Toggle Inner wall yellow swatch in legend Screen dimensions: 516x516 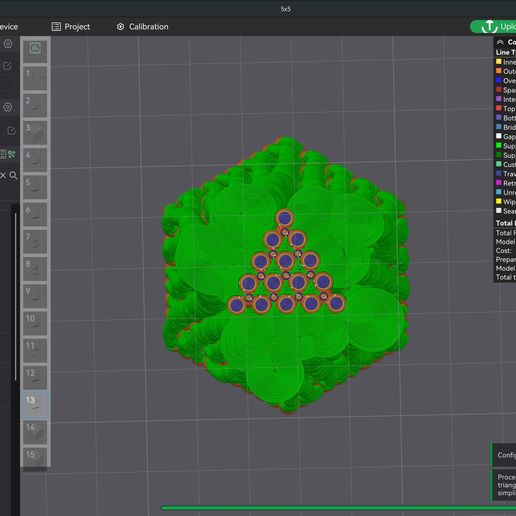pyautogui.click(x=499, y=62)
